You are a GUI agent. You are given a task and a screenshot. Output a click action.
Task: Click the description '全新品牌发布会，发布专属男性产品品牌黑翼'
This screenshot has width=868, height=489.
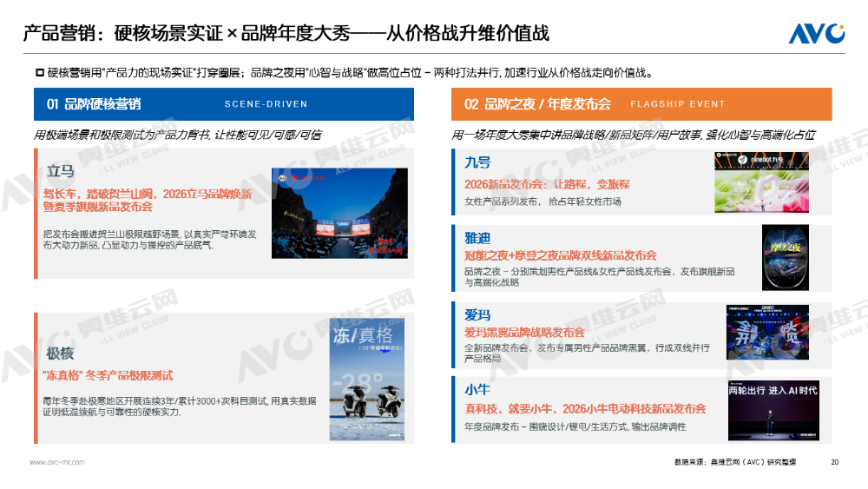pos(587,354)
